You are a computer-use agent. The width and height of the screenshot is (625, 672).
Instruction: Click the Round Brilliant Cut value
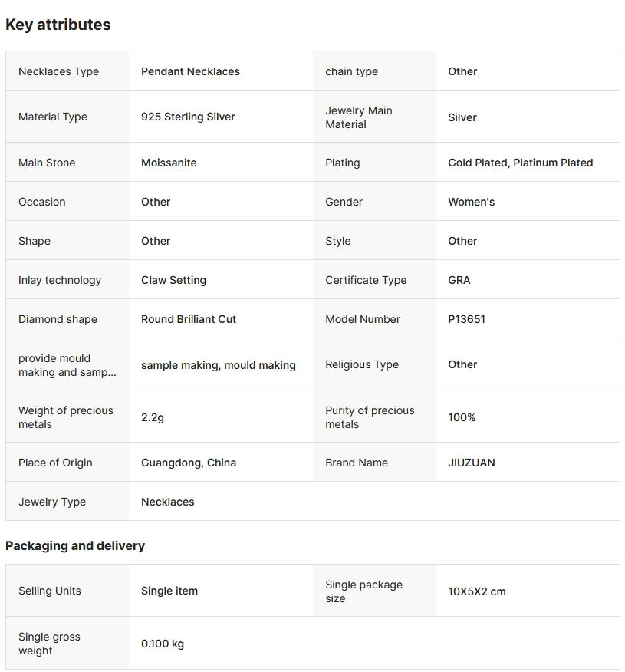[189, 319]
